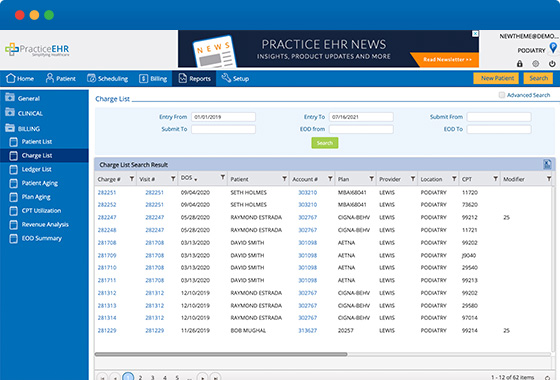This screenshot has width=560, height=380.
Task: Go to the previous results page arrow
Action: point(115,377)
